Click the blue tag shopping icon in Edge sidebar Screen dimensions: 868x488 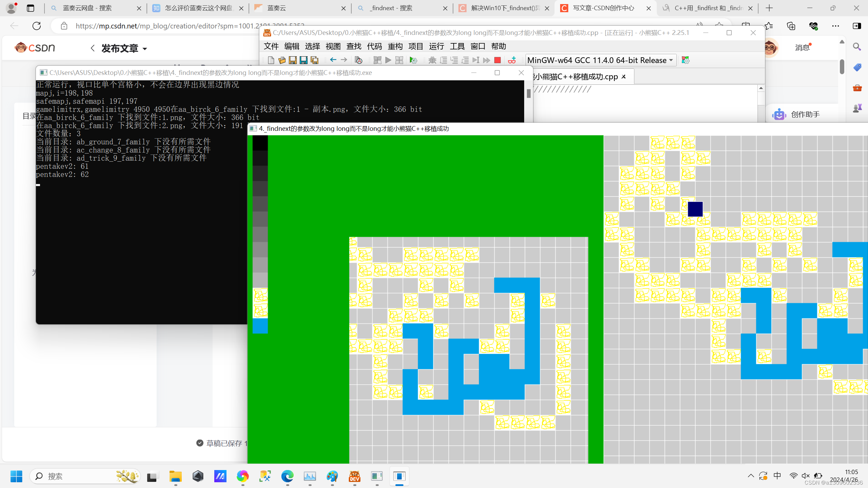point(857,67)
